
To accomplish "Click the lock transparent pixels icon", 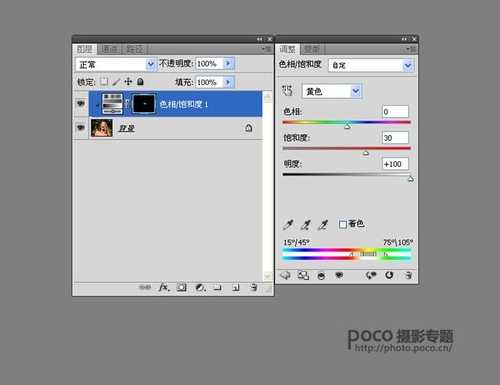I will click(x=104, y=82).
